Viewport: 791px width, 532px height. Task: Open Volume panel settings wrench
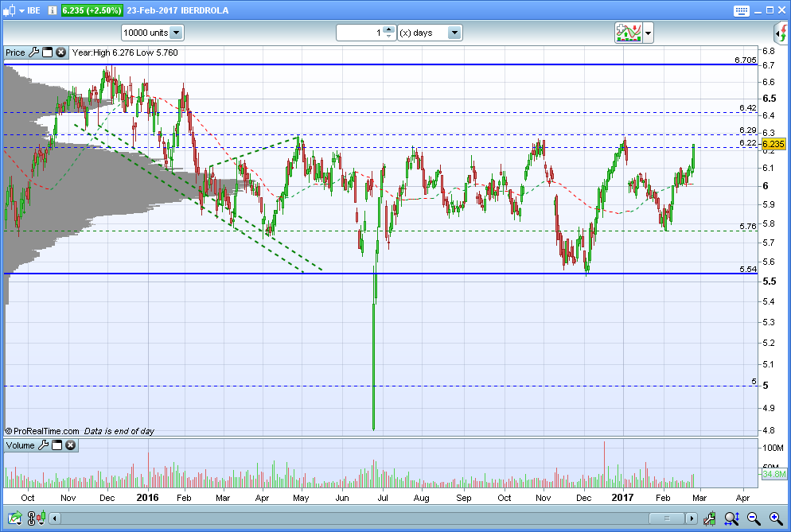pyautogui.click(x=44, y=445)
